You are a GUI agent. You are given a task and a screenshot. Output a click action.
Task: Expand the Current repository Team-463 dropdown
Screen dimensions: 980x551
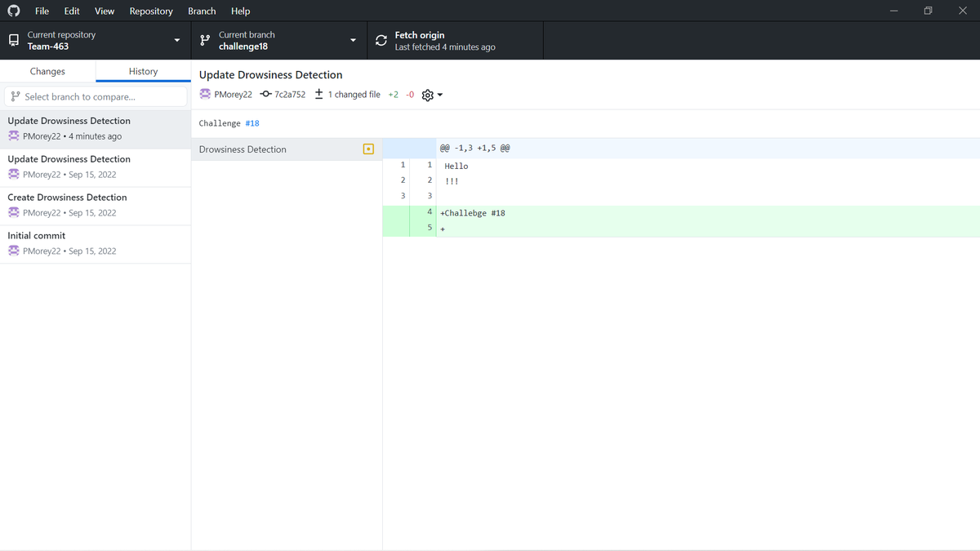[x=96, y=41]
